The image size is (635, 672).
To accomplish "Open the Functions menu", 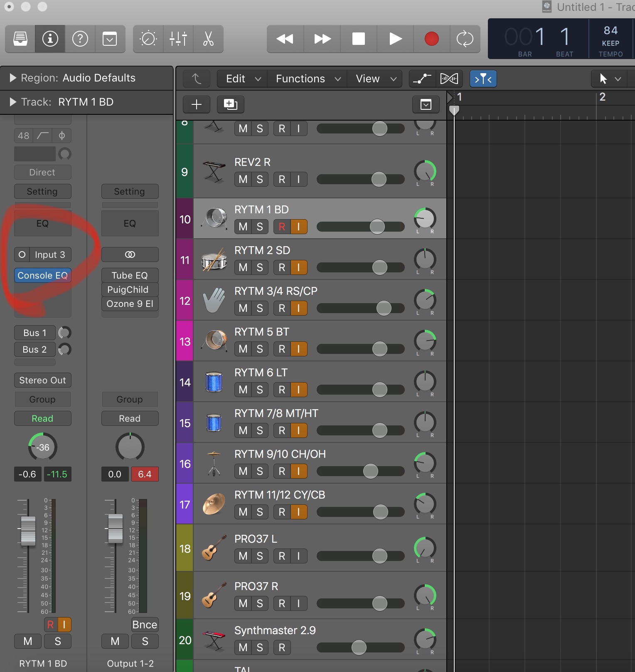I will [308, 79].
